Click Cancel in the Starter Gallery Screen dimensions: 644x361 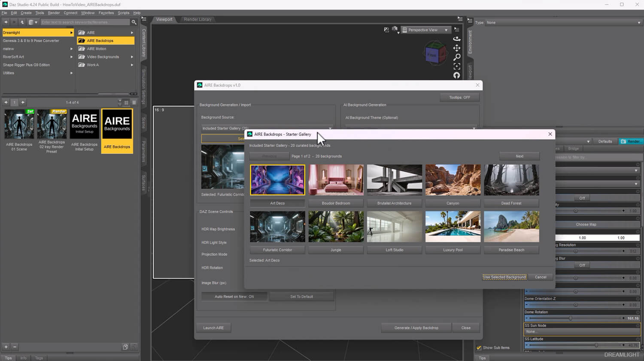(541, 277)
